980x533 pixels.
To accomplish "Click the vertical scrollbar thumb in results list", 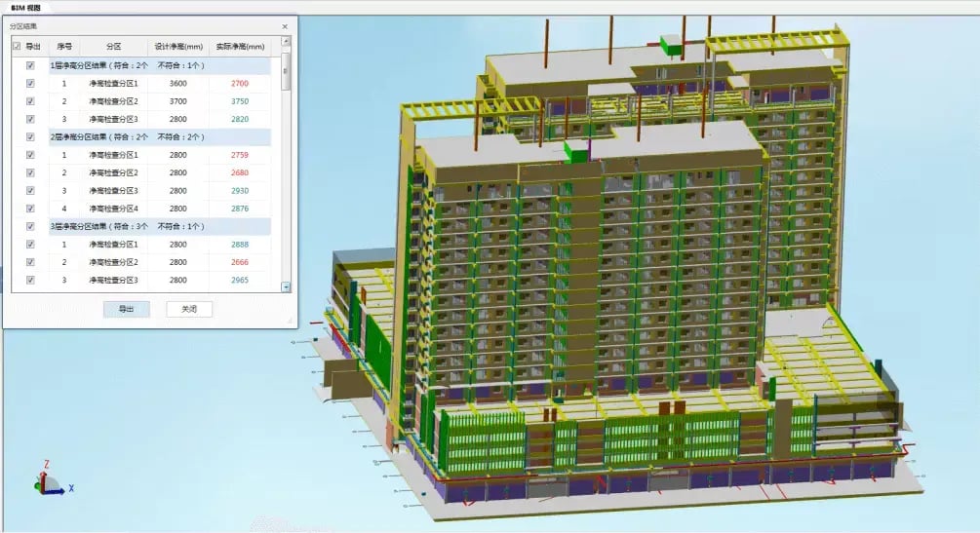I will click(x=286, y=68).
